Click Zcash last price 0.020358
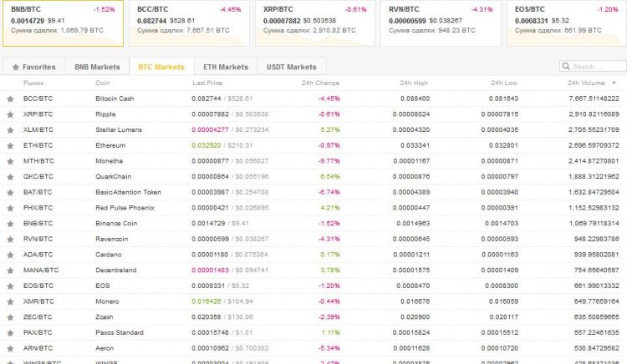 [206, 317]
